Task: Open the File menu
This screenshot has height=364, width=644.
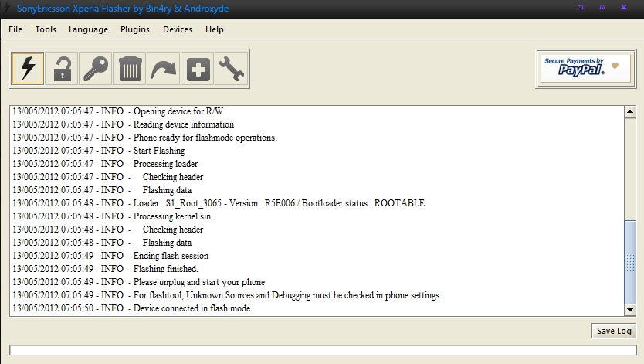Action: [x=15, y=29]
